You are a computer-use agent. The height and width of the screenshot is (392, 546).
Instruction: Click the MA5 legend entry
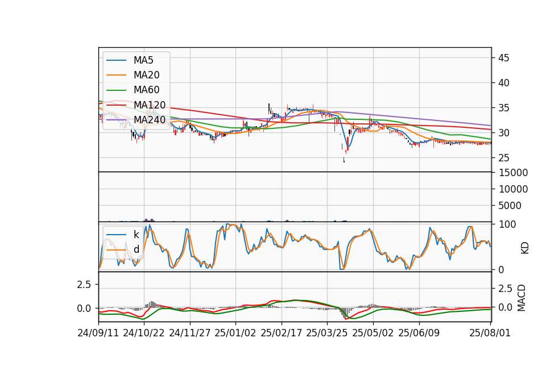130,60
